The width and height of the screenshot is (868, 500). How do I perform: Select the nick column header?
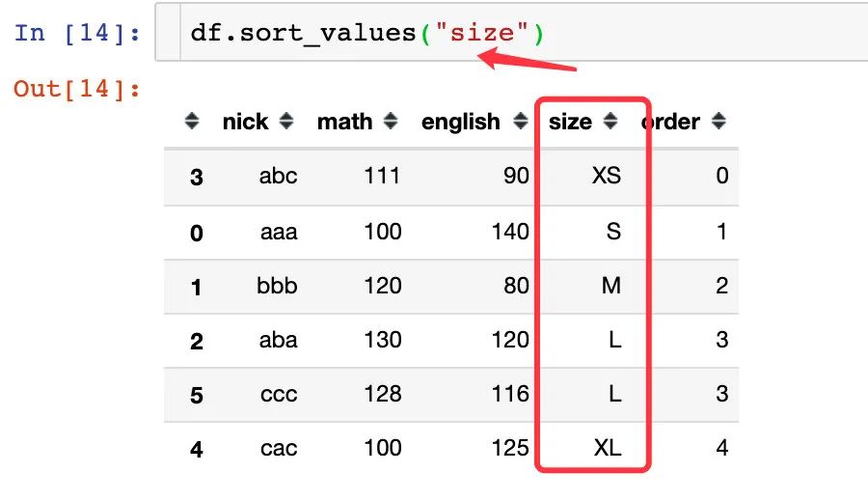click(245, 122)
